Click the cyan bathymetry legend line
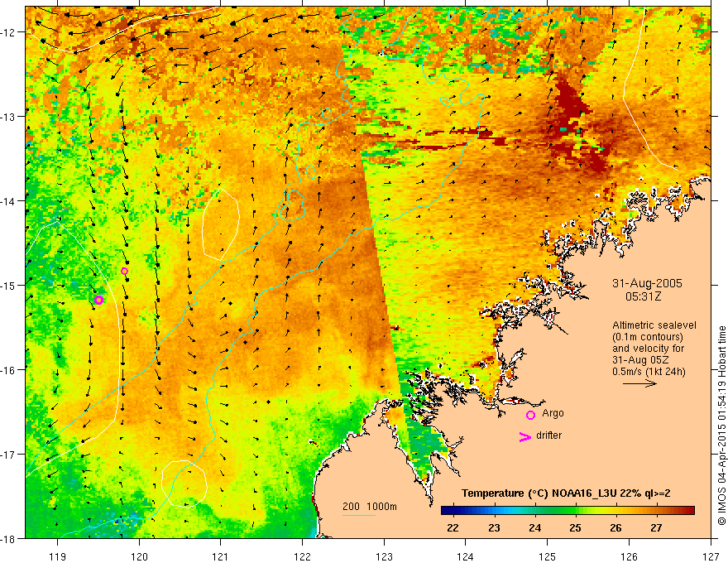The width and height of the screenshot is (728, 563). (359, 515)
